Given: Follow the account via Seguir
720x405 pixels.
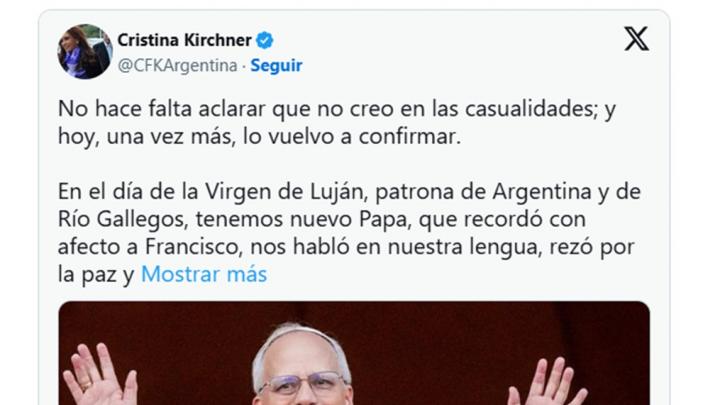Looking at the screenshot, I should point(276,66).
